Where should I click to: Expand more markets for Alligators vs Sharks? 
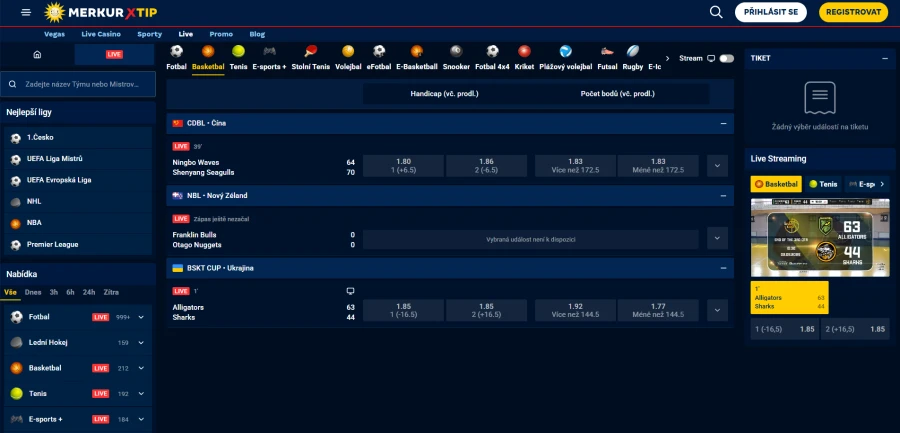pyautogui.click(x=717, y=310)
